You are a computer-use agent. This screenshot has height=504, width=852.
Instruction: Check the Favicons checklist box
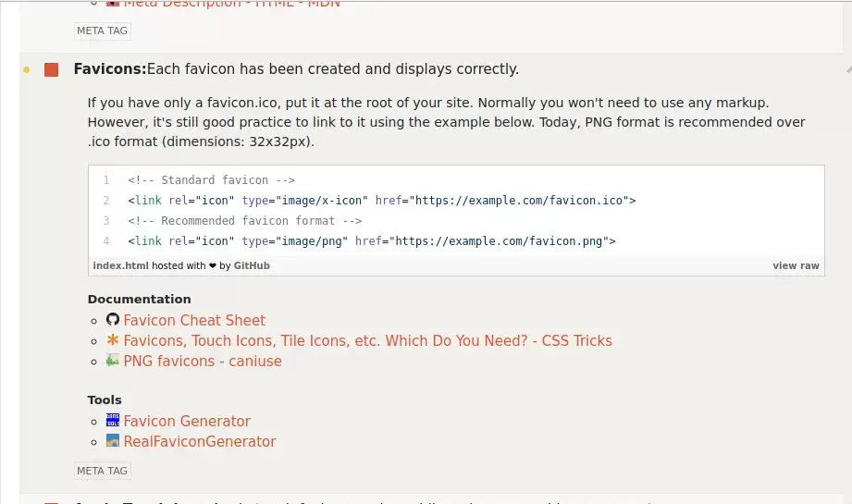(52, 69)
